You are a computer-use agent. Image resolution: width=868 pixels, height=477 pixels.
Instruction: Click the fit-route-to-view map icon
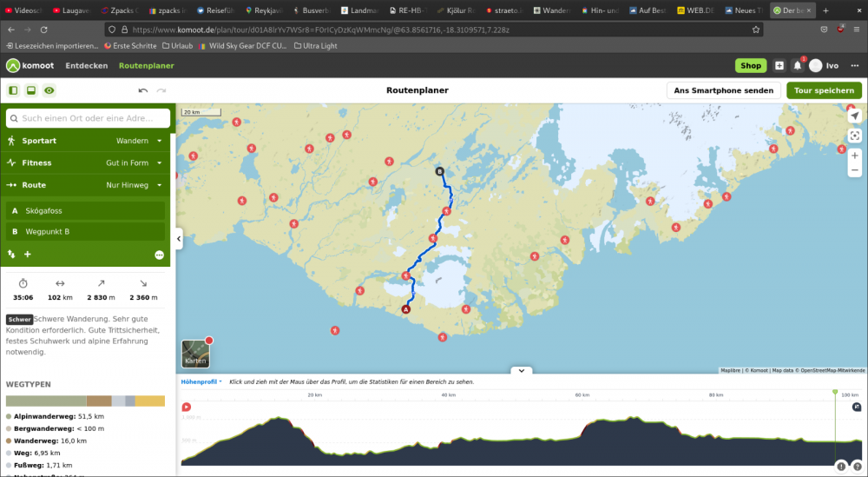point(855,135)
